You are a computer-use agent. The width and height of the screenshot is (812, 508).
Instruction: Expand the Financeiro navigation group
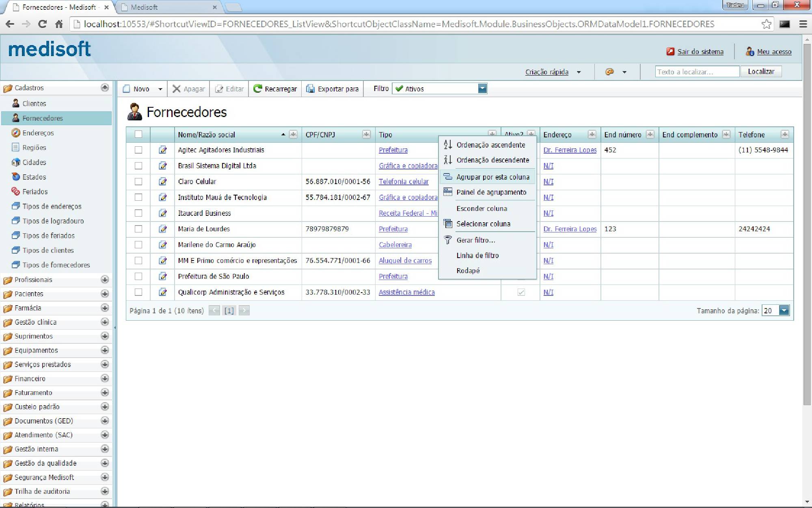(x=105, y=378)
